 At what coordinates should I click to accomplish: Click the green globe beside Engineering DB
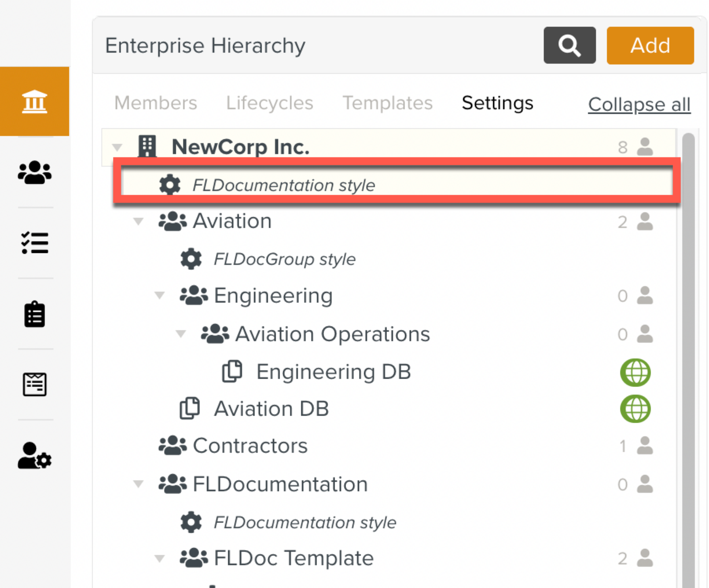(635, 372)
